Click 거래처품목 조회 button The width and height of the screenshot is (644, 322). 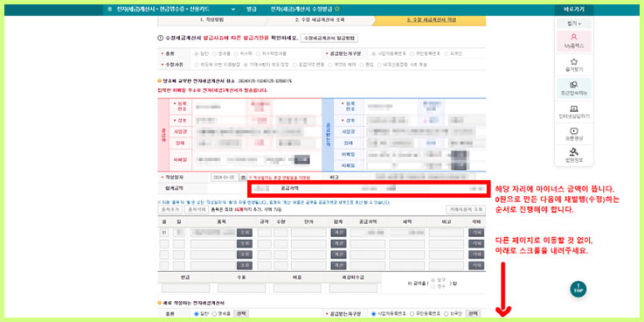click(466, 209)
